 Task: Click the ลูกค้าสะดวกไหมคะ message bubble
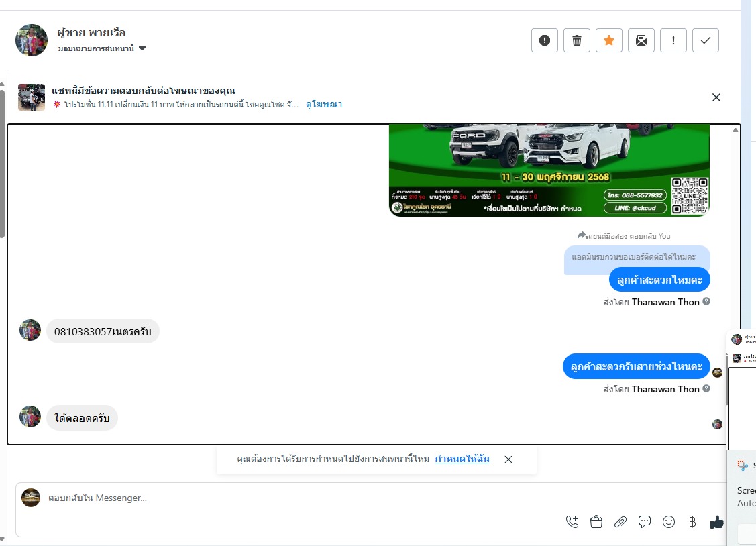[659, 280]
